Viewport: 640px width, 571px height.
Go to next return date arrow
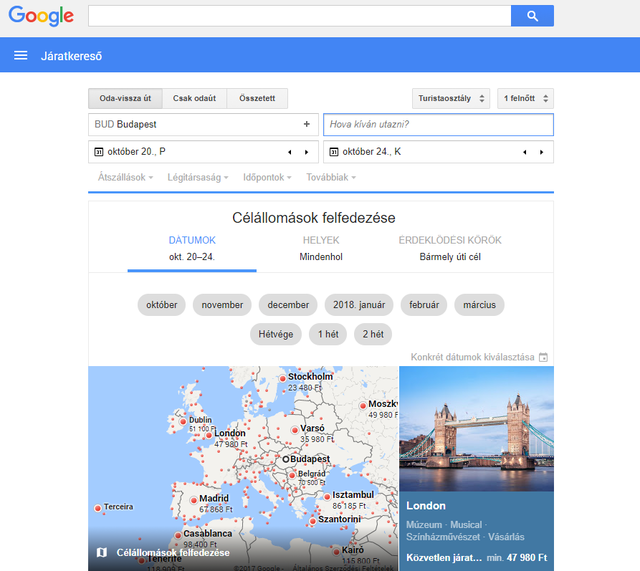542,152
